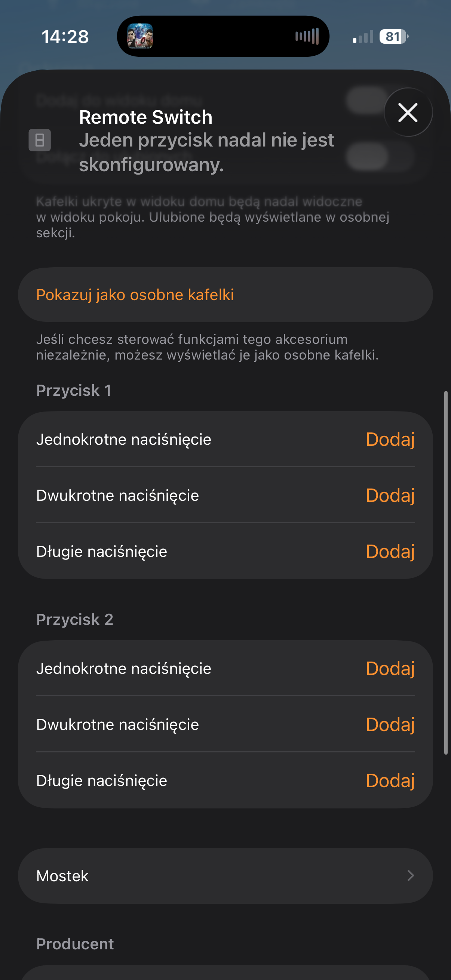Add action for Przycisk 2 single press
The width and height of the screenshot is (451, 980).
(390, 668)
